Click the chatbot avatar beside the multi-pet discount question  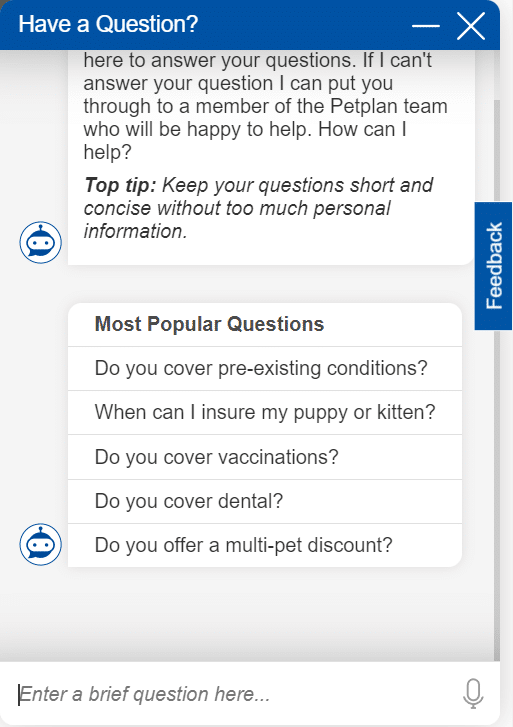(40, 545)
